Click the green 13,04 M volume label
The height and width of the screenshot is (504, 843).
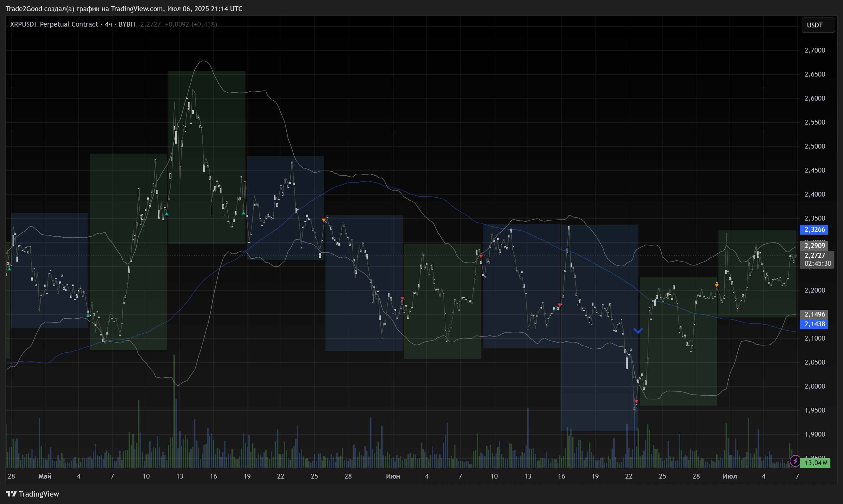pos(816,463)
